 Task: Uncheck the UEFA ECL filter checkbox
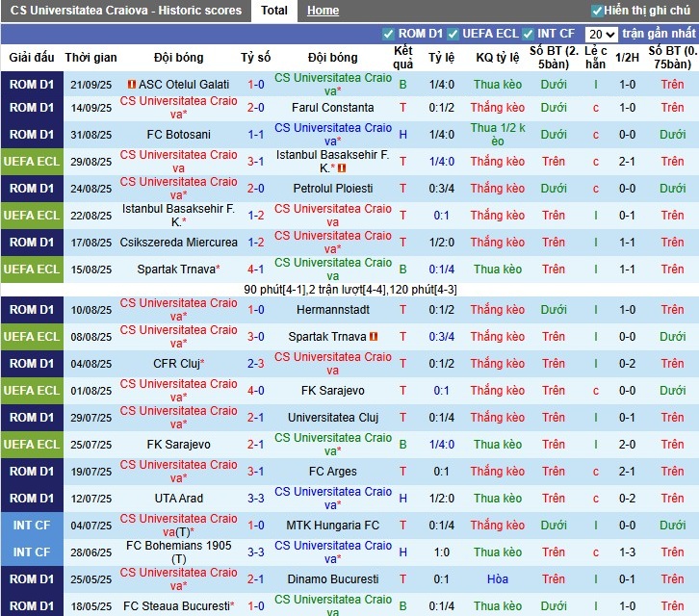click(453, 34)
